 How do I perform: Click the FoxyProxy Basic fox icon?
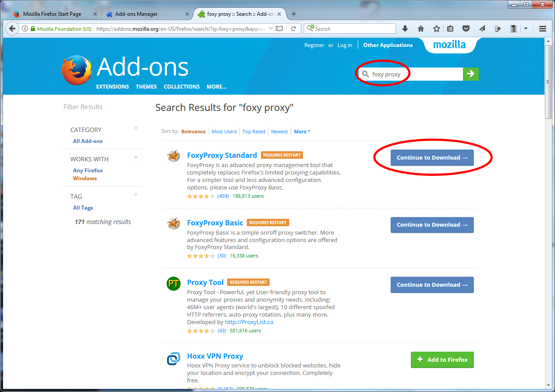tap(174, 224)
